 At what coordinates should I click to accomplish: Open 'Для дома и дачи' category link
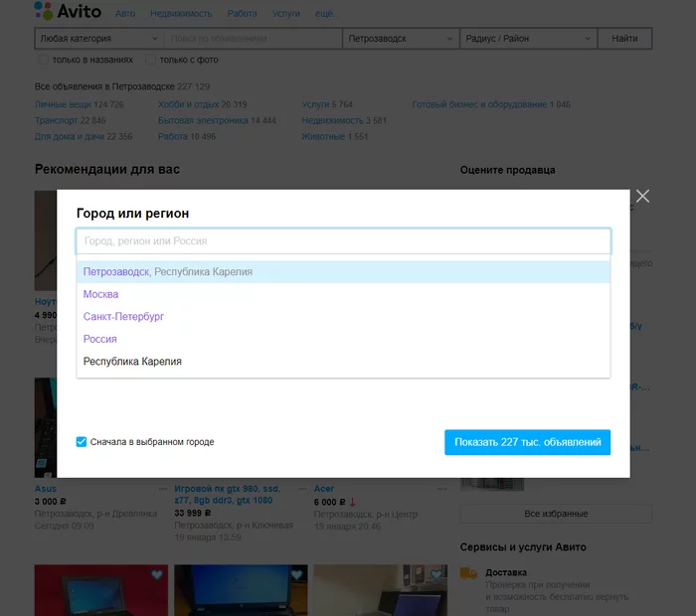[70, 136]
